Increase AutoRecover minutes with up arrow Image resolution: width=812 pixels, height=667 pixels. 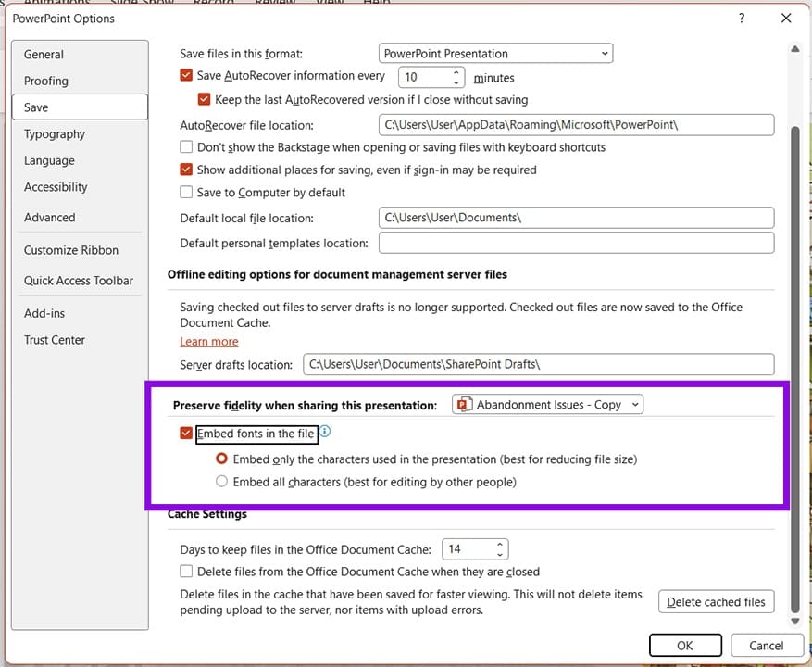pyautogui.click(x=456, y=72)
